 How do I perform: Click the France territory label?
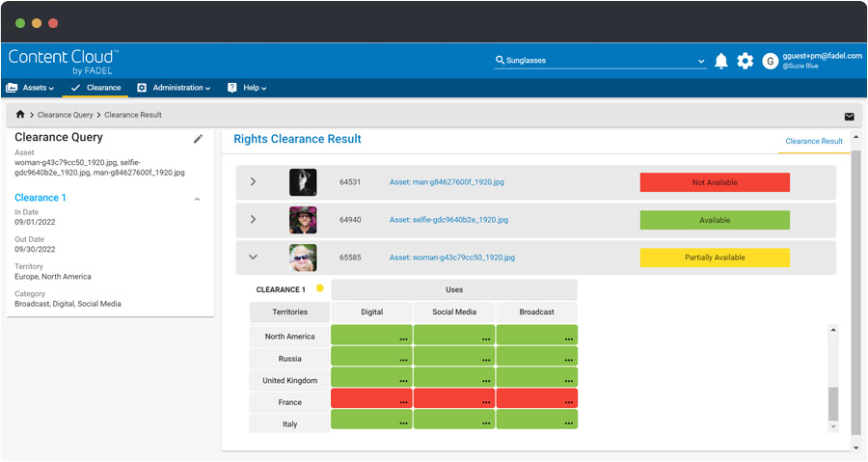289,402
